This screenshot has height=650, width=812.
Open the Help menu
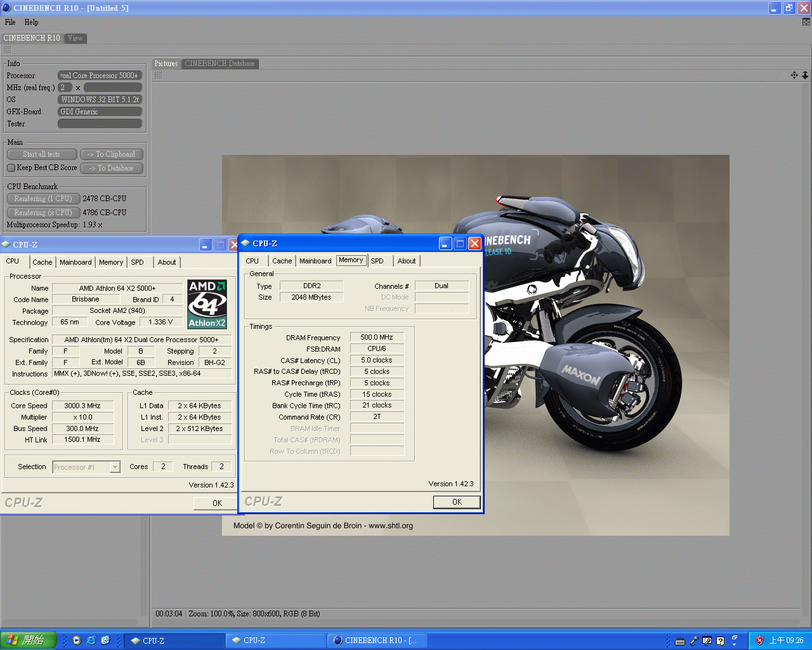pos(31,22)
